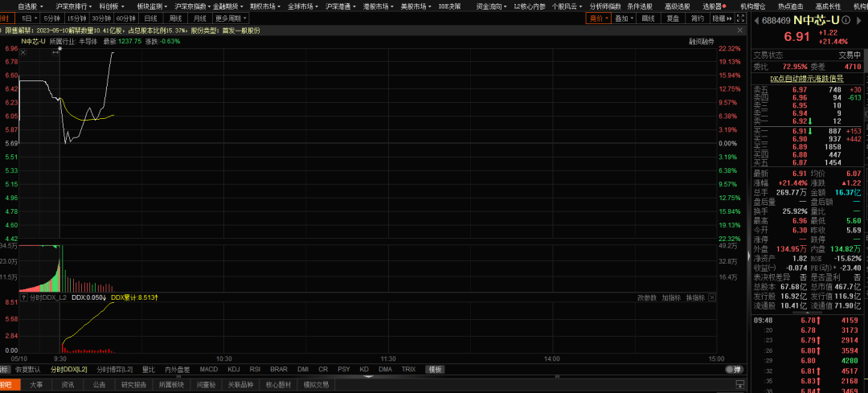
Task: Select the 60分钟 period tab
Action: pos(125,18)
